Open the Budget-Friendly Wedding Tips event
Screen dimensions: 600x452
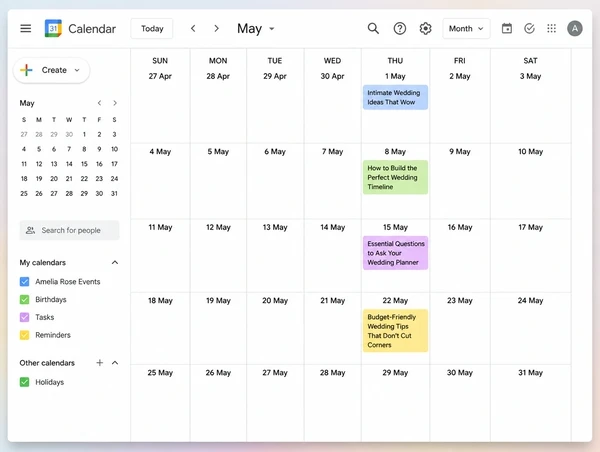tap(395, 331)
